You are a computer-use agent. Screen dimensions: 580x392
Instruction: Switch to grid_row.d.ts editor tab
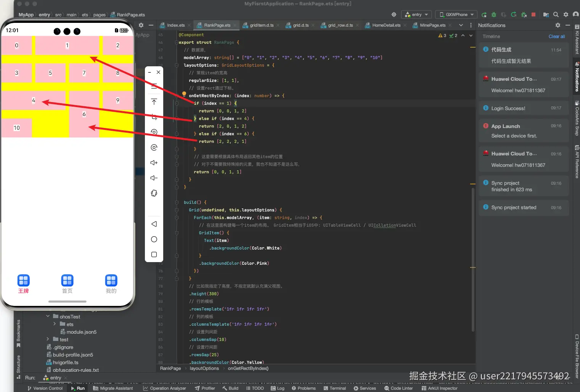tap(340, 25)
